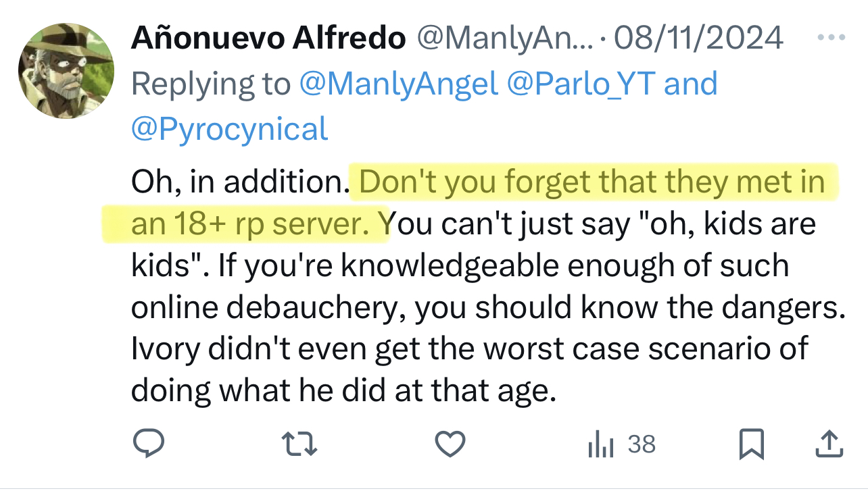
Task: Open the profile avatar picture
Action: click(x=66, y=70)
